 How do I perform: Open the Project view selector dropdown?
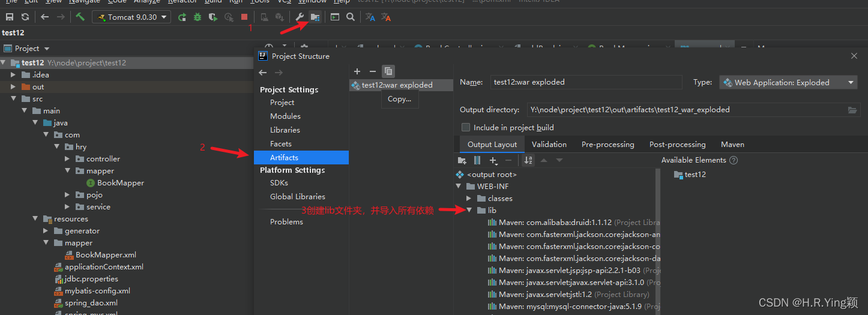27,49
